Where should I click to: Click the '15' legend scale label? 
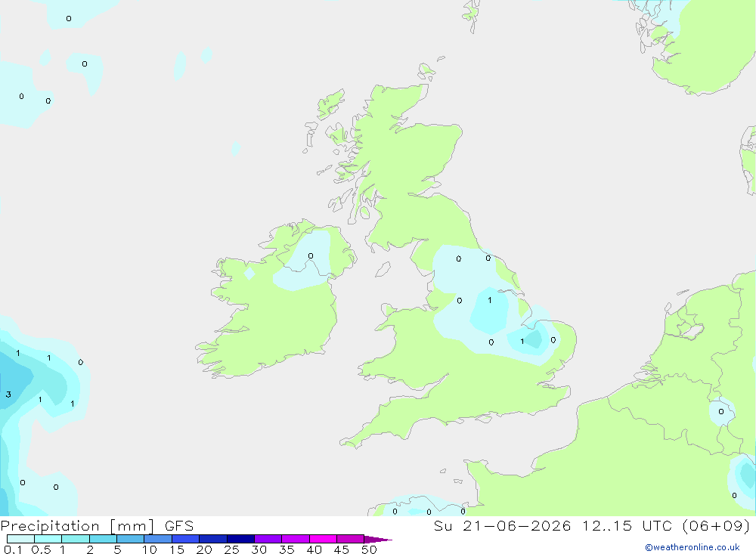(177, 549)
